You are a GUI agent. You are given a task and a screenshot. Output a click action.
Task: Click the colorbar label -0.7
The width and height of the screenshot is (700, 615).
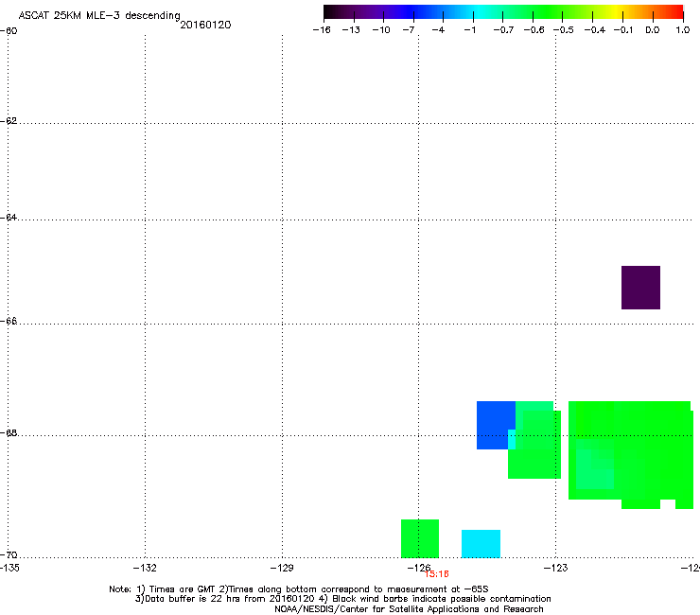tap(503, 30)
